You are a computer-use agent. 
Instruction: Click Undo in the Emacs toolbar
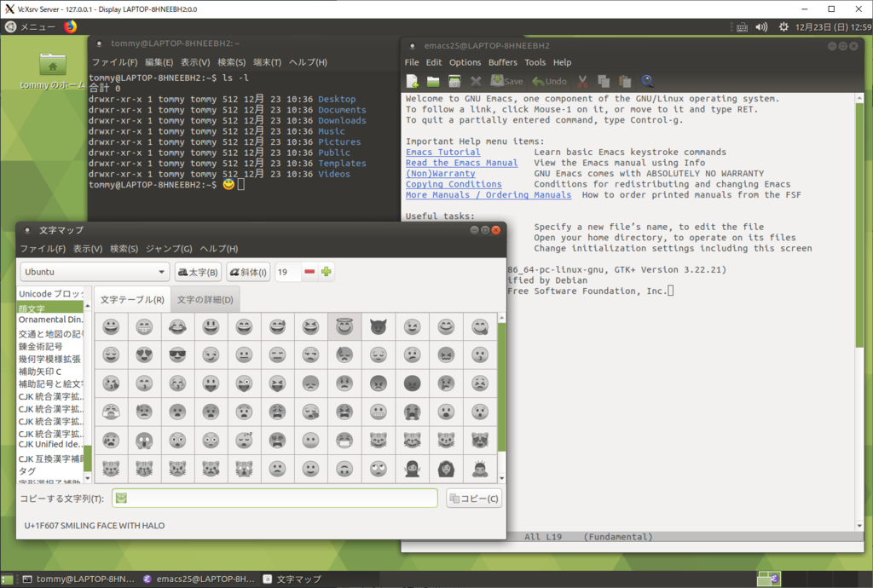pos(550,81)
